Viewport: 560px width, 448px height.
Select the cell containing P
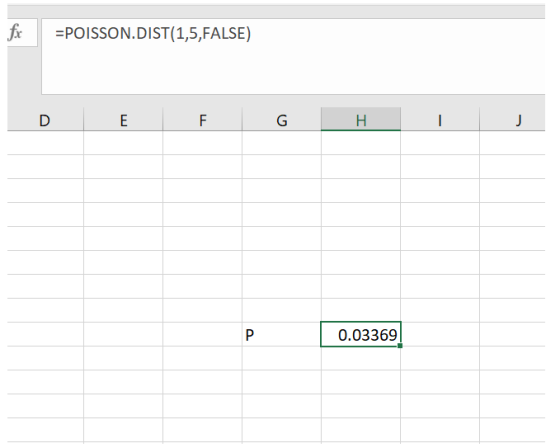coord(282,334)
